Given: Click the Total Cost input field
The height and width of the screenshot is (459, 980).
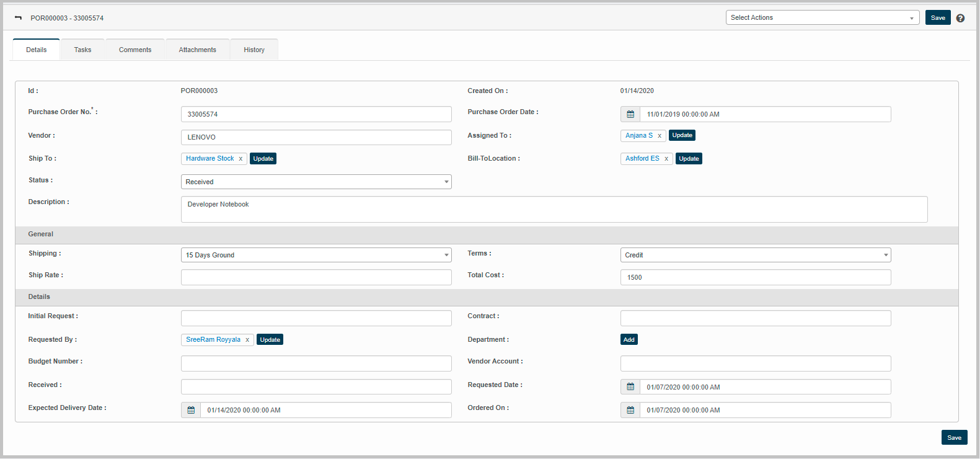Looking at the screenshot, I should click(x=755, y=277).
